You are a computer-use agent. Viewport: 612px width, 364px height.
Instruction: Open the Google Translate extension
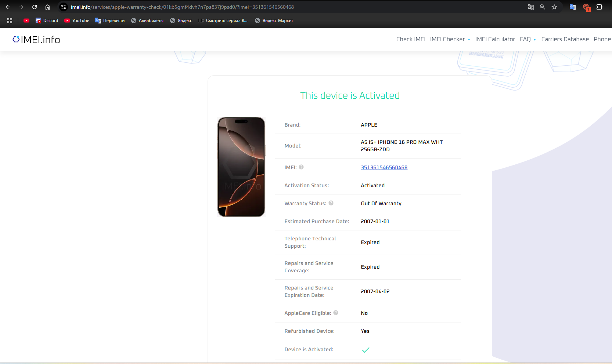[x=573, y=7]
